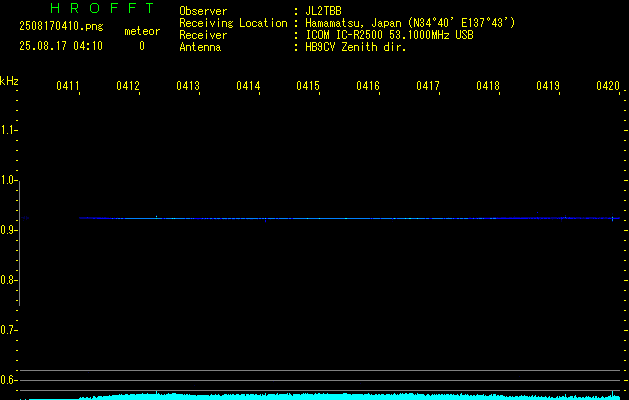Click the 0.8 kHz axis label
This screenshot has height=400, width=629.
pyautogui.click(x=8, y=280)
